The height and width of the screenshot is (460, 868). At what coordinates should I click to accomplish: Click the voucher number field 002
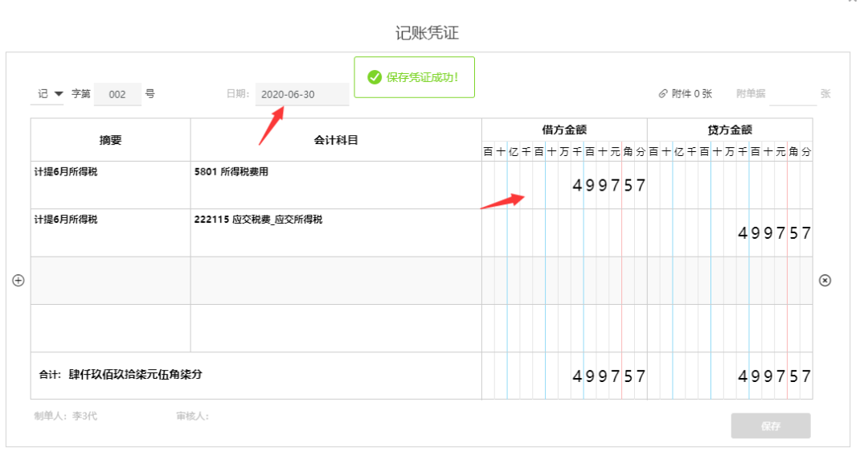click(117, 94)
